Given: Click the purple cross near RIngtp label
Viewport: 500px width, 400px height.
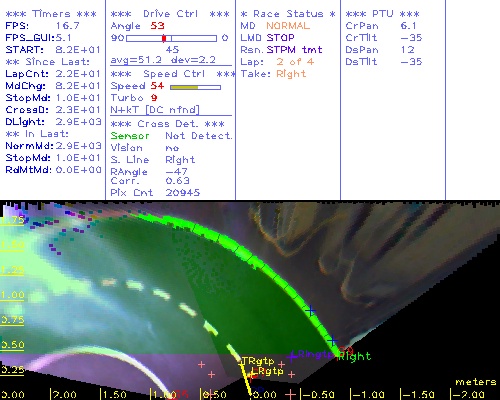Looking at the screenshot, I should 292,357.
